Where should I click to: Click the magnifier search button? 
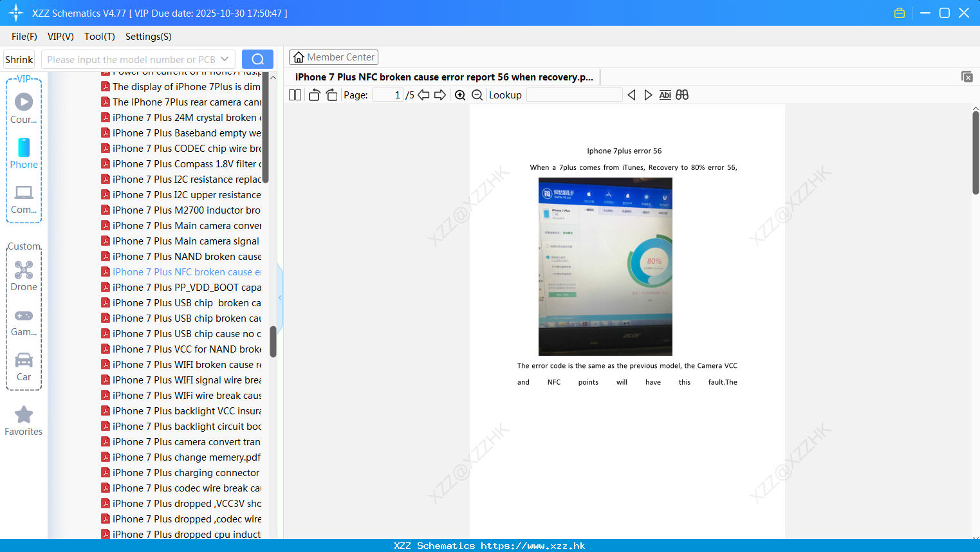coord(257,59)
